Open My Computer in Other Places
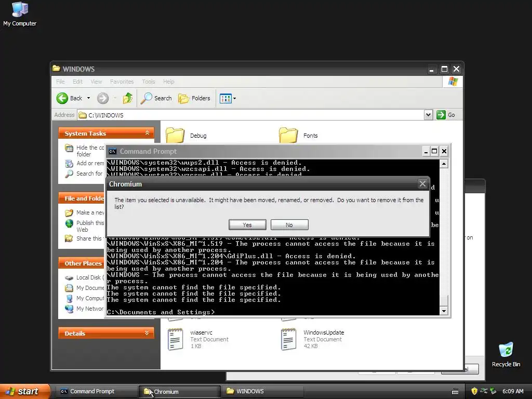 (84, 298)
